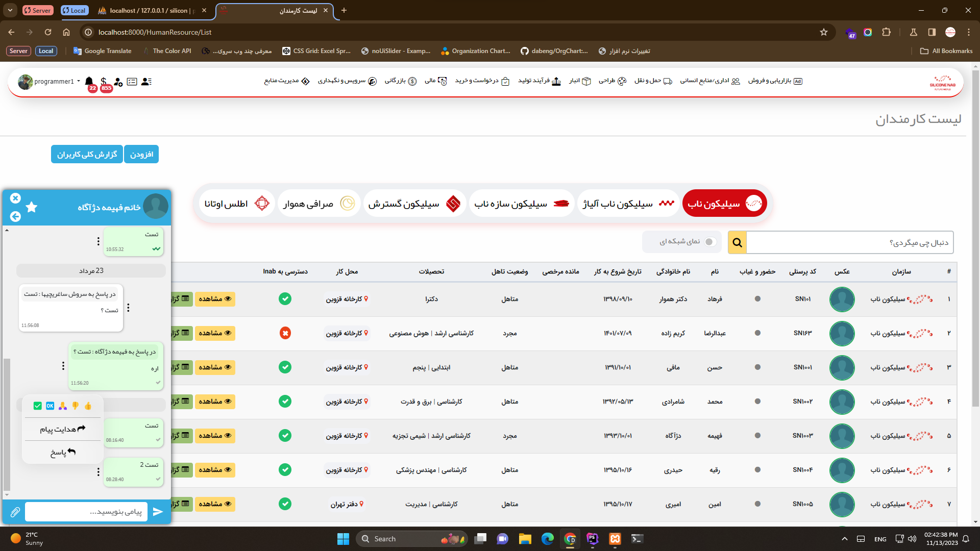React with thumbs up emoji
980x551 pixels.
(x=88, y=406)
